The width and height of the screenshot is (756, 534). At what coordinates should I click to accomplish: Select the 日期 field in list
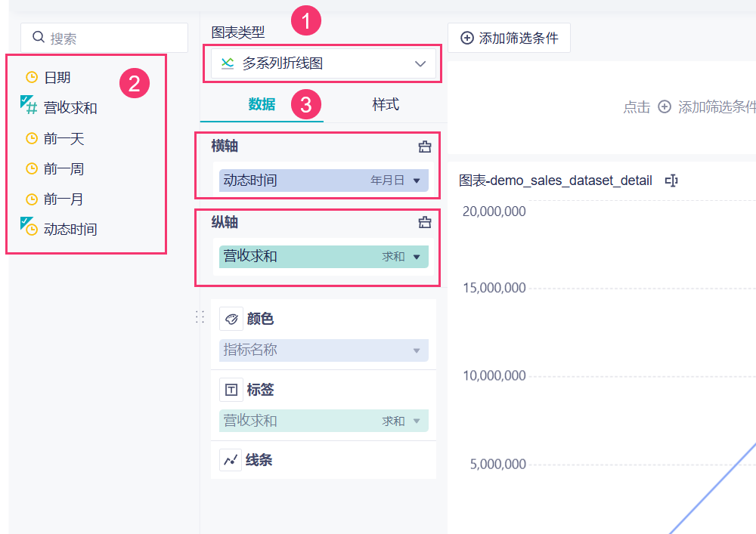(57, 77)
